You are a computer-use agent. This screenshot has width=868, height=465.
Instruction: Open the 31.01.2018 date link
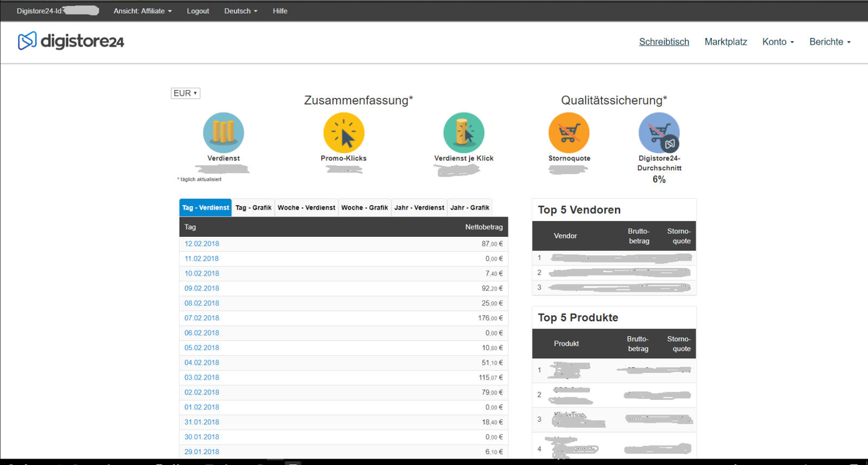(x=202, y=422)
